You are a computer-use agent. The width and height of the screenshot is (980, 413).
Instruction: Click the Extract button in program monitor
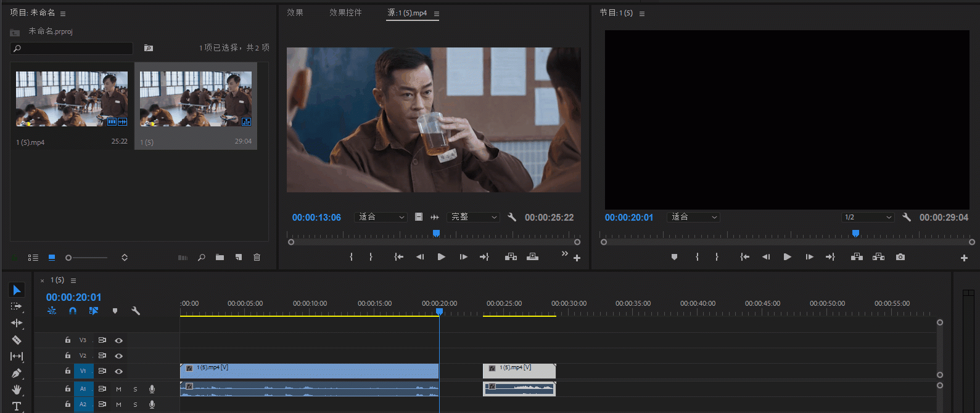click(x=878, y=257)
